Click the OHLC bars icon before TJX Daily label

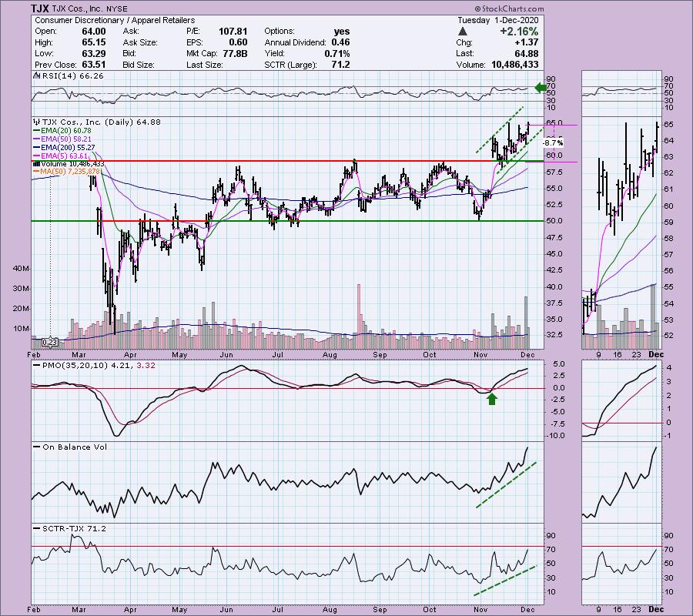(37, 122)
